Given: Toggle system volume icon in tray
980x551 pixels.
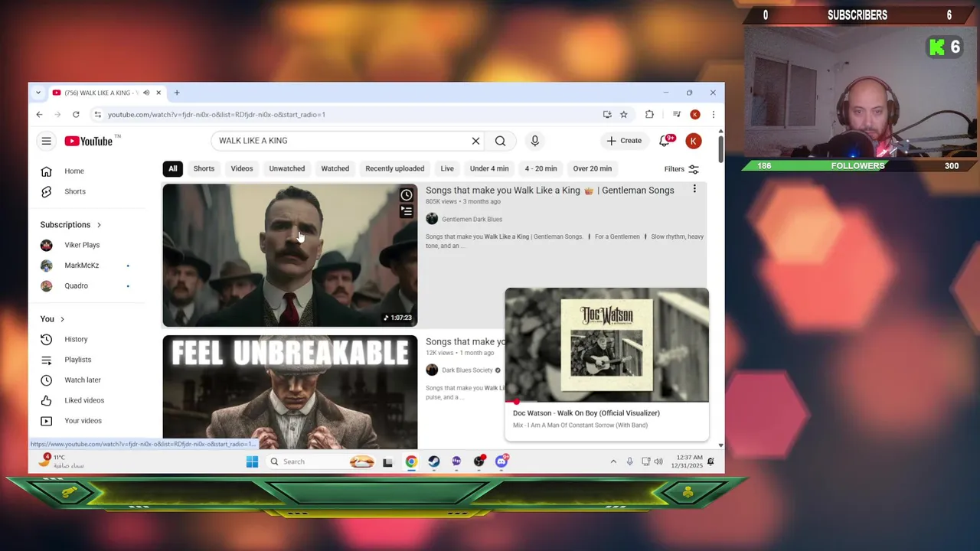Looking at the screenshot, I should (658, 461).
